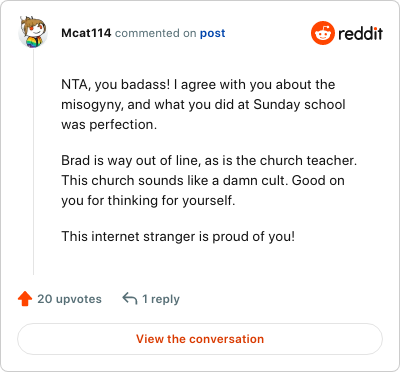Viewport: 400px width, 372px height.
Task: Click the reply arrow icon
Action: (130, 299)
